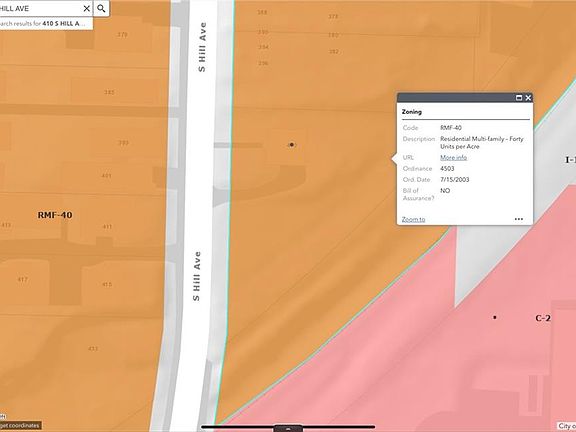Screen dimensions: 576x432
Task: Click into the address search field
Action: (x=40, y=8)
